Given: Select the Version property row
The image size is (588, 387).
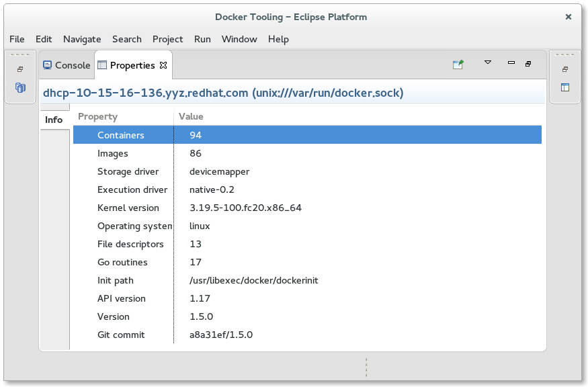Looking at the screenshot, I should [x=307, y=316].
